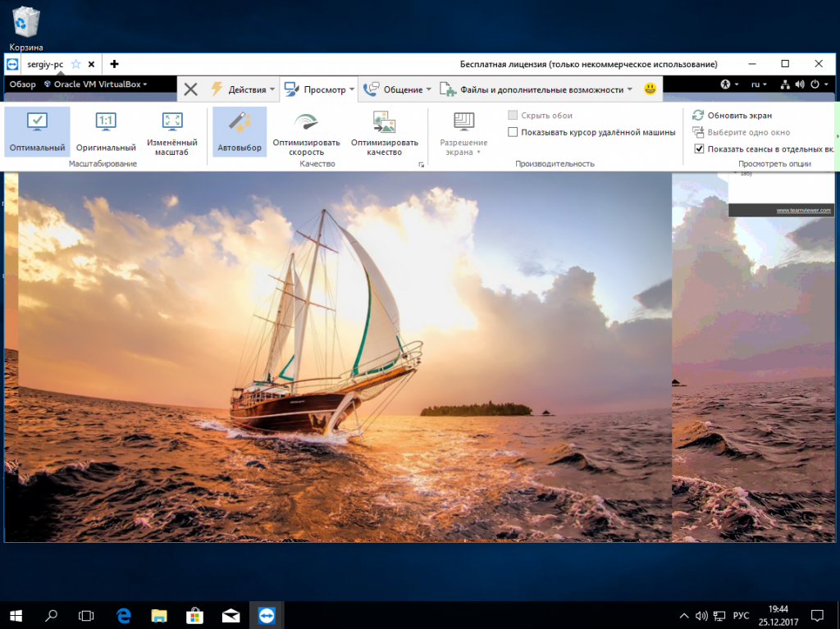Add sergiy-pc to favorites star
Screen dimensions: 840x629
(75, 64)
